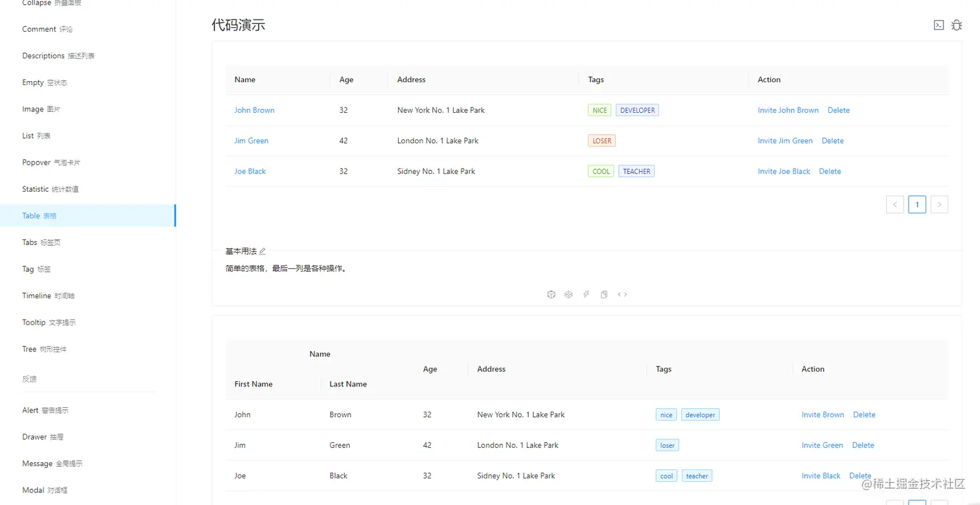Viewport: 980px width, 505px height.
Task: Edit the 基本用法 title via pencil icon
Action: tap(263, 251)
